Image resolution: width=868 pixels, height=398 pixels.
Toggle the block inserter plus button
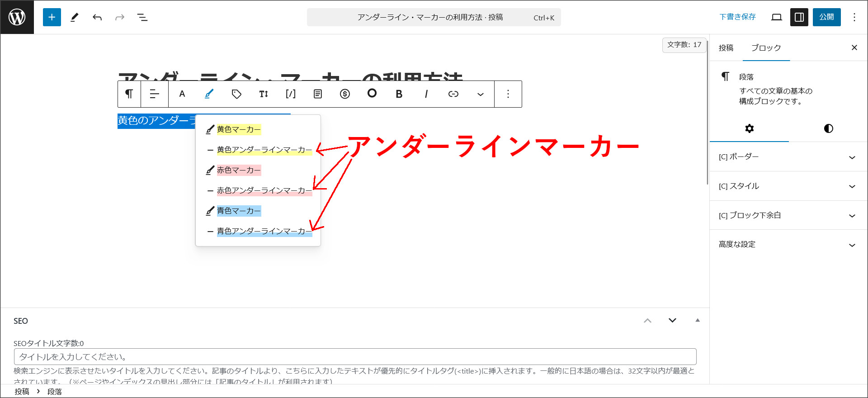pos(52,17)
